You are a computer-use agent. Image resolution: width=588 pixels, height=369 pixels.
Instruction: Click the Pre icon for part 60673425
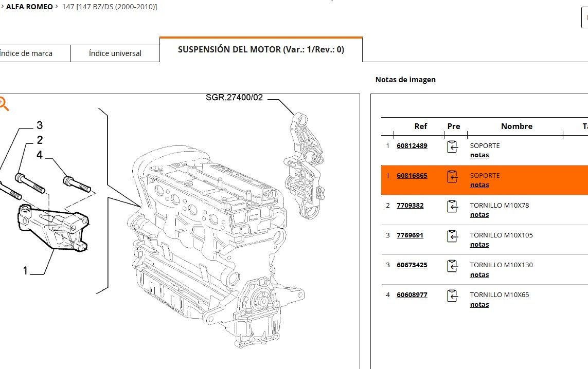pos(452,266)
